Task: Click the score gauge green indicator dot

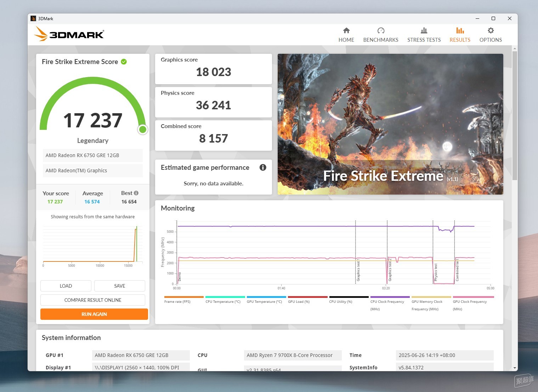Action: tap(143, 129)
